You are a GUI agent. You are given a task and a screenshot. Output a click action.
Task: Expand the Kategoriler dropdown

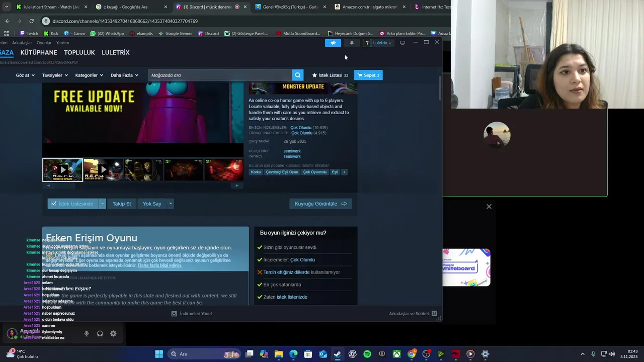click(x=89, y=75)
